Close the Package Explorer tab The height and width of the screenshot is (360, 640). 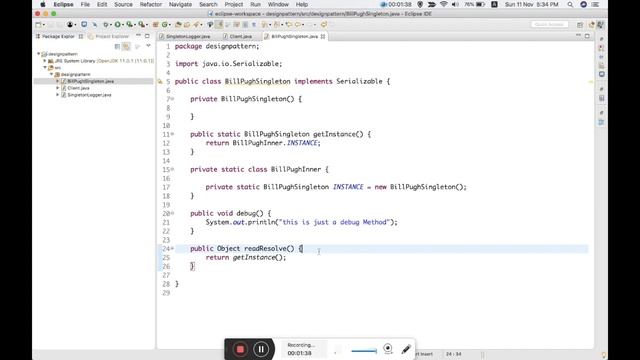[x=80, y=36]
